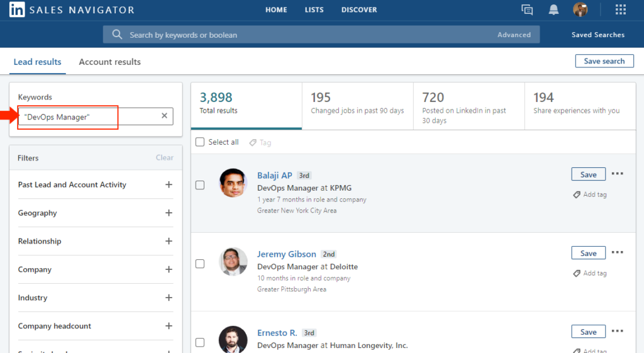Image resolution: width=644 pixels, height=353 pixels.
Task: Save the Ernesto R. lead
Action: (x=588, y=332)
